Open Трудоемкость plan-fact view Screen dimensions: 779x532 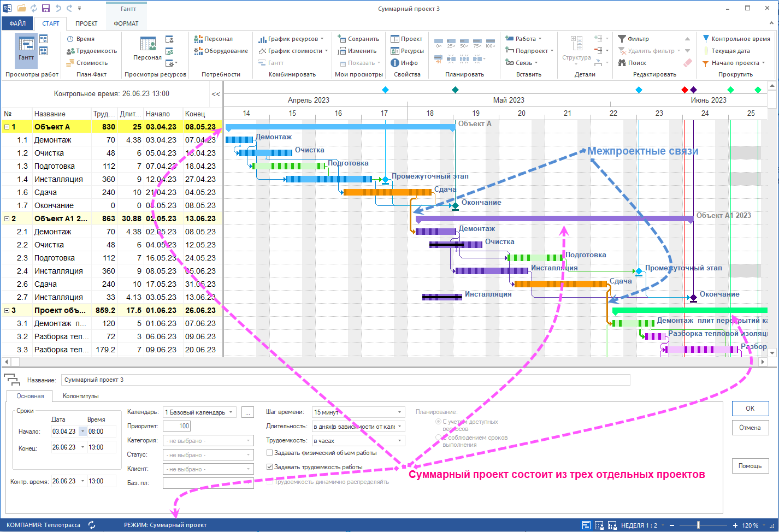(x=91, y=51)
